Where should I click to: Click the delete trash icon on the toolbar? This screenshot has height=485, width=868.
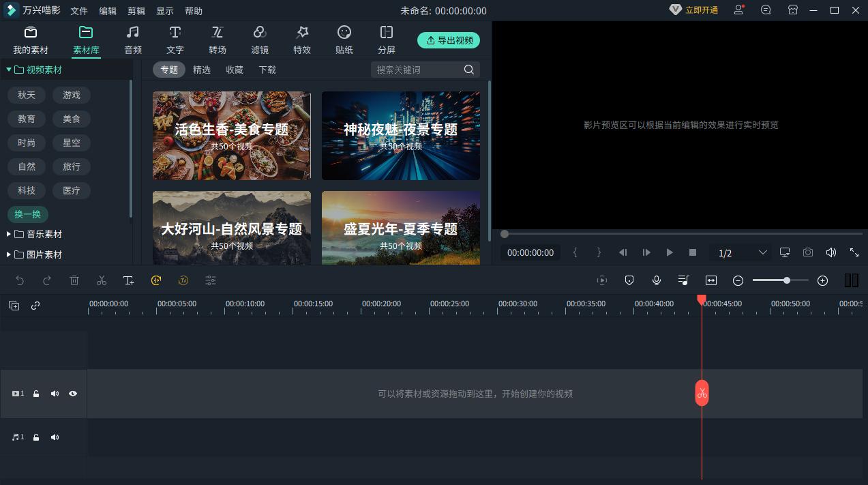point(74,280)
